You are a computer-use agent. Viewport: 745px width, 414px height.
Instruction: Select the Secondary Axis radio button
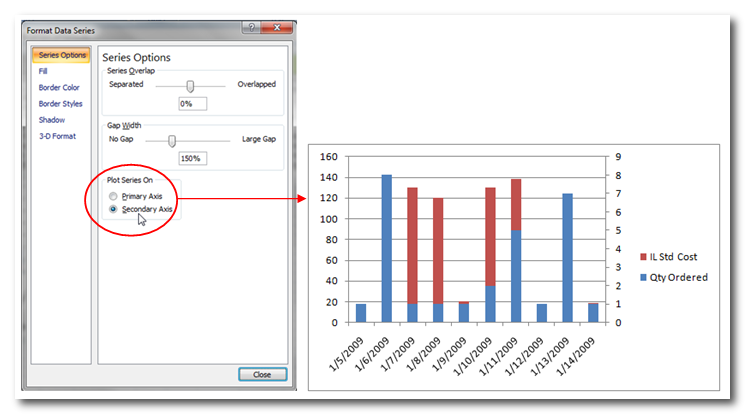[114, 209]
